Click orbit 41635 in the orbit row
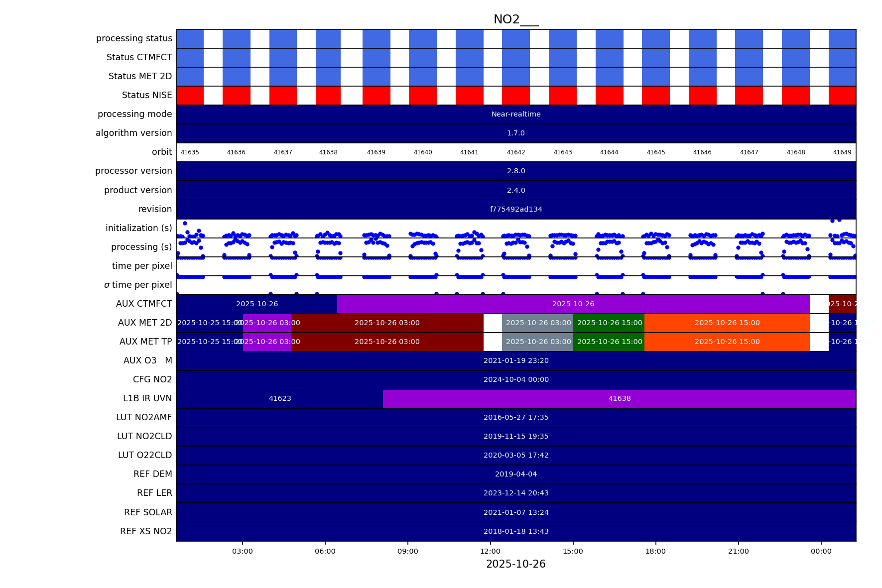 tap(190, 152)
